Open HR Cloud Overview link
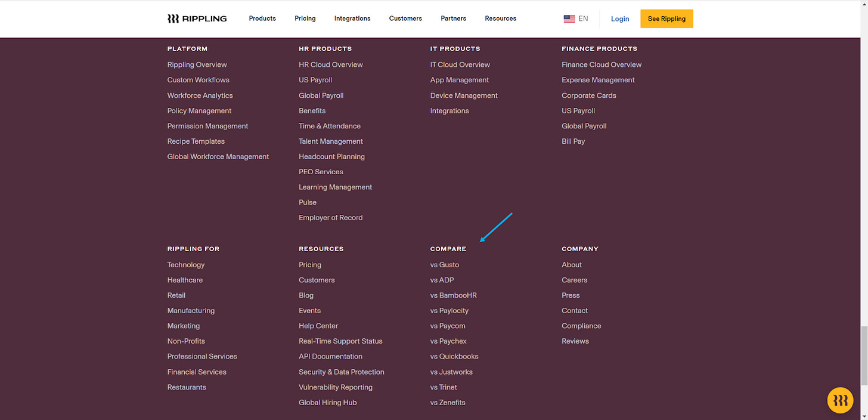Screen dimensions: 868x420 tap(331, 64)
